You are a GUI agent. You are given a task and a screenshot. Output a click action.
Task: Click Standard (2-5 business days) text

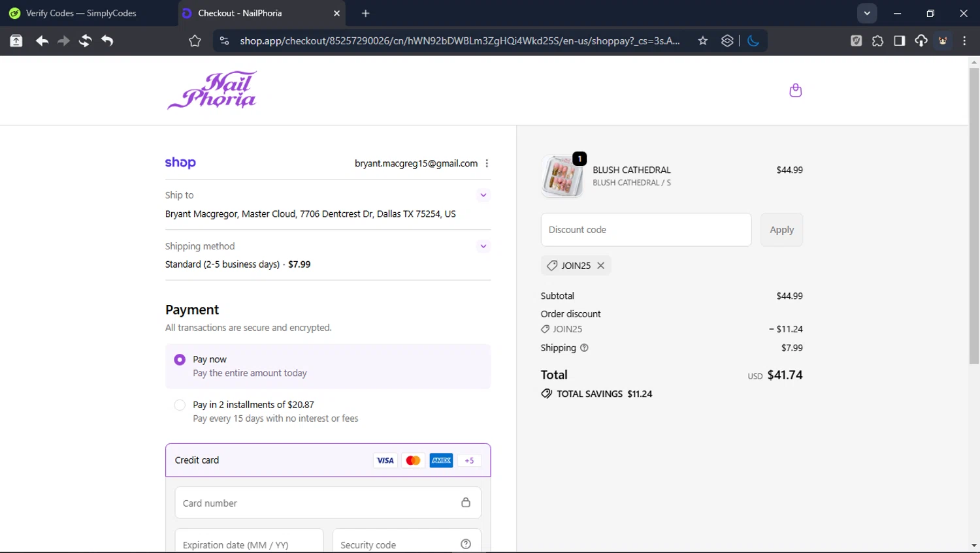(x=222, y=264)
